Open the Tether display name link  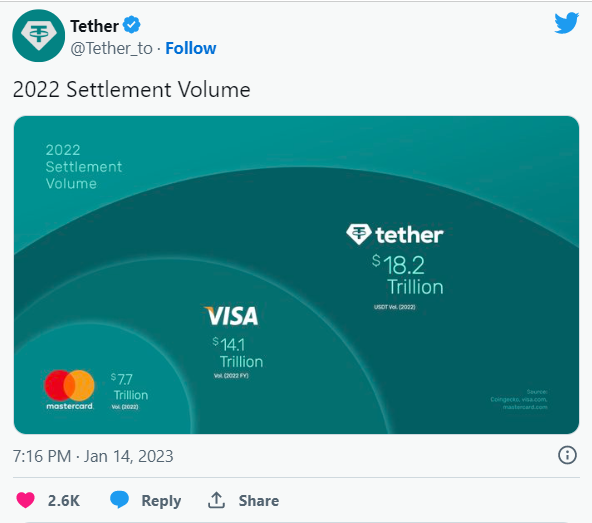94,26
